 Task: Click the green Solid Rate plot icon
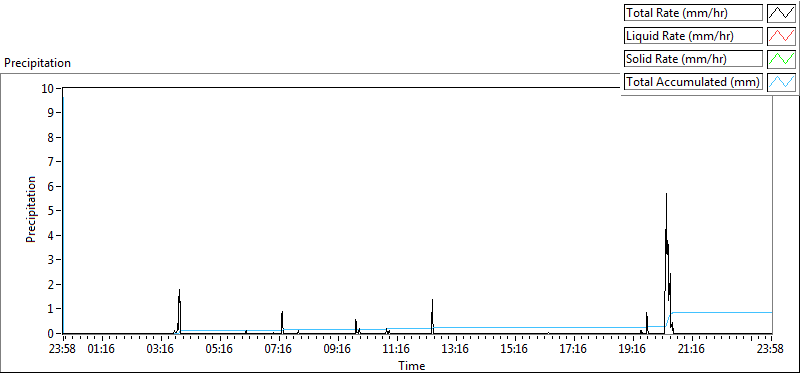point(781,59)
